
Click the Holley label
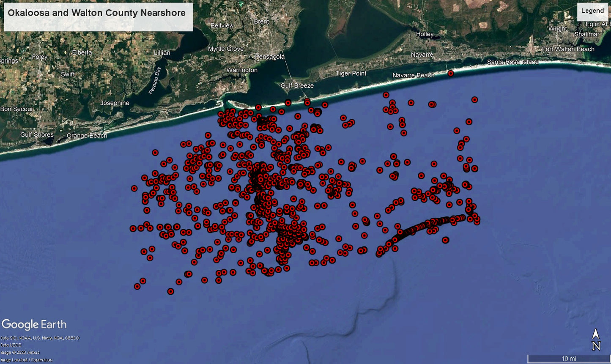(425, 34)
